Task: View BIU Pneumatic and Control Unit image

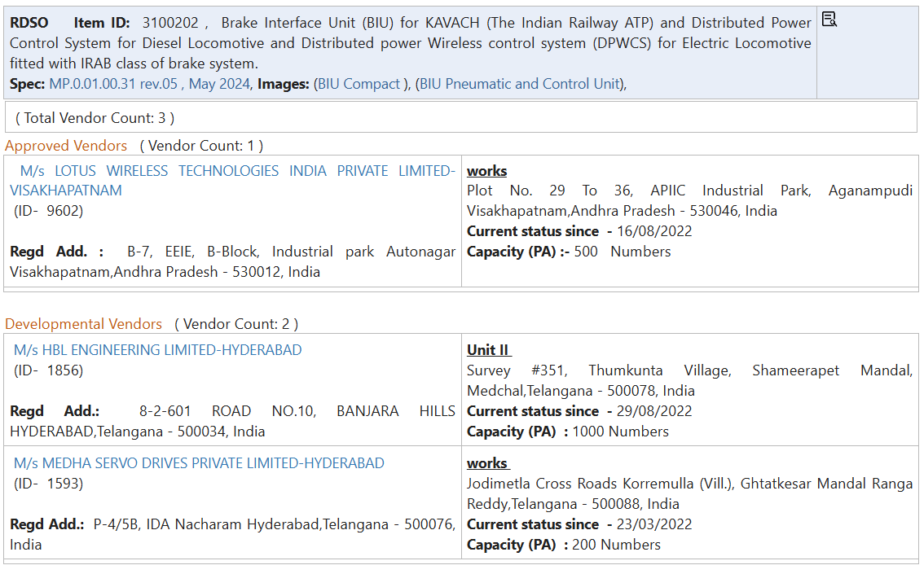Action: tap(520, 84)
